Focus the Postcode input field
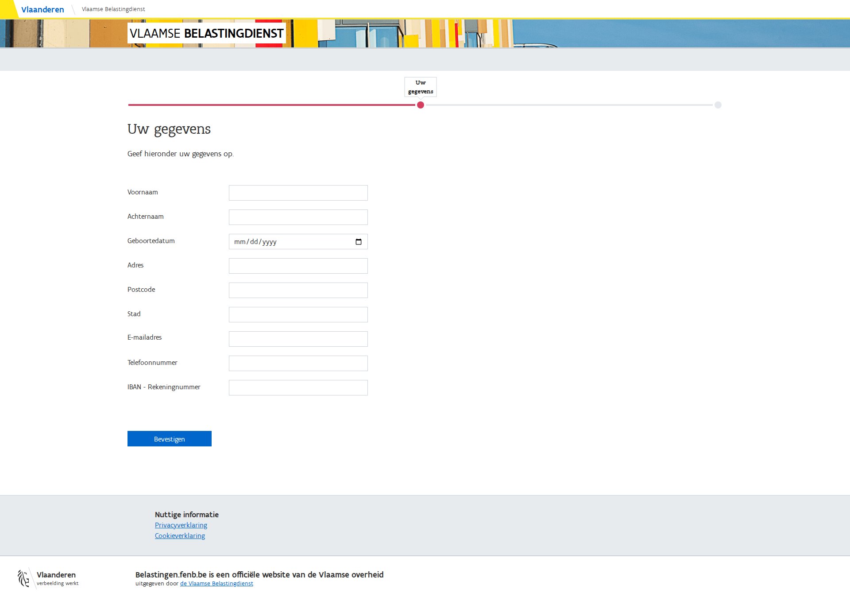 pos(298,291)
